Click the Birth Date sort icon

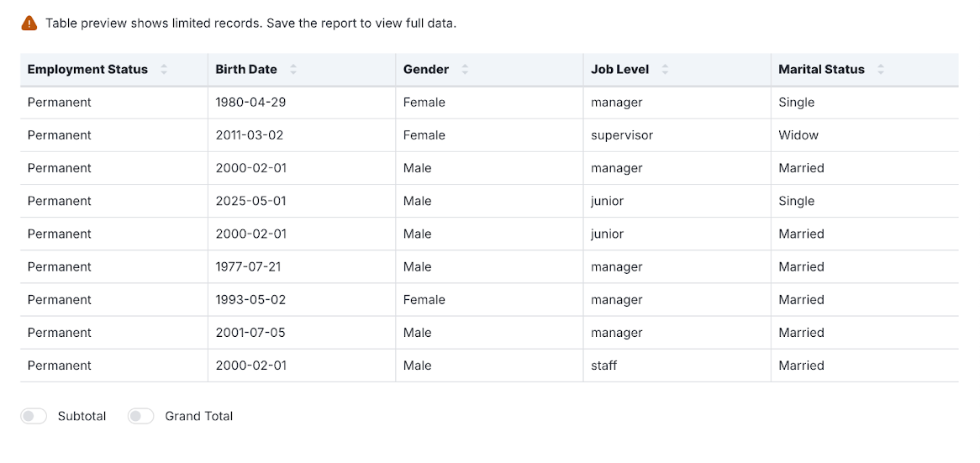click(293, 70)
